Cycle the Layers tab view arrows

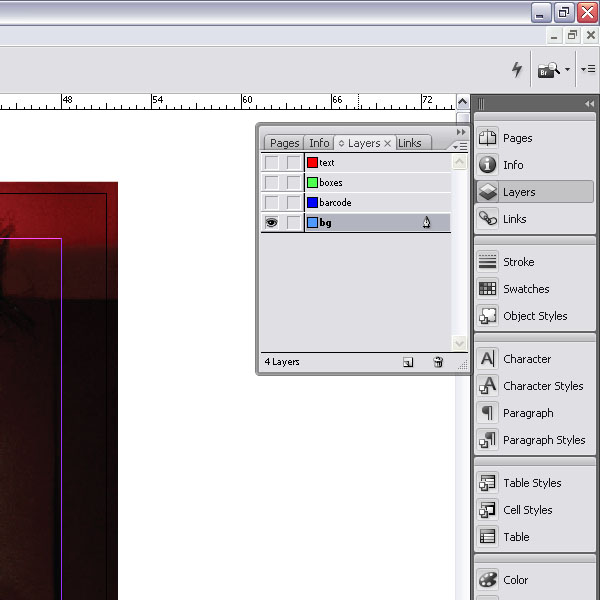(341, 143)
